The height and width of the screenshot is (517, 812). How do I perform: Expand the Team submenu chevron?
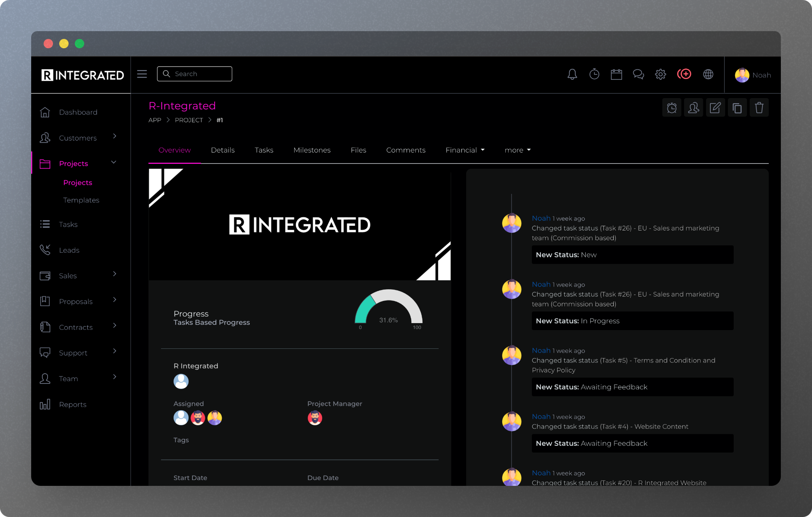pyautogui.click(x=115, y=376)
